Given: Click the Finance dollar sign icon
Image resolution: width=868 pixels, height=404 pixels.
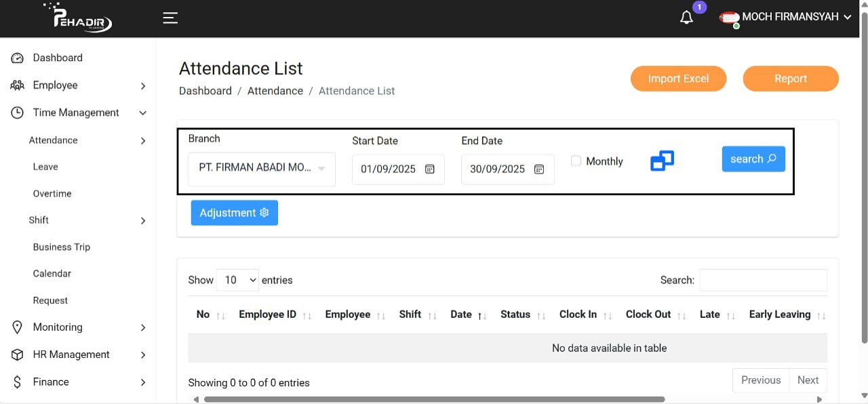Looking at the screenshot, I should tap(18, 382).
